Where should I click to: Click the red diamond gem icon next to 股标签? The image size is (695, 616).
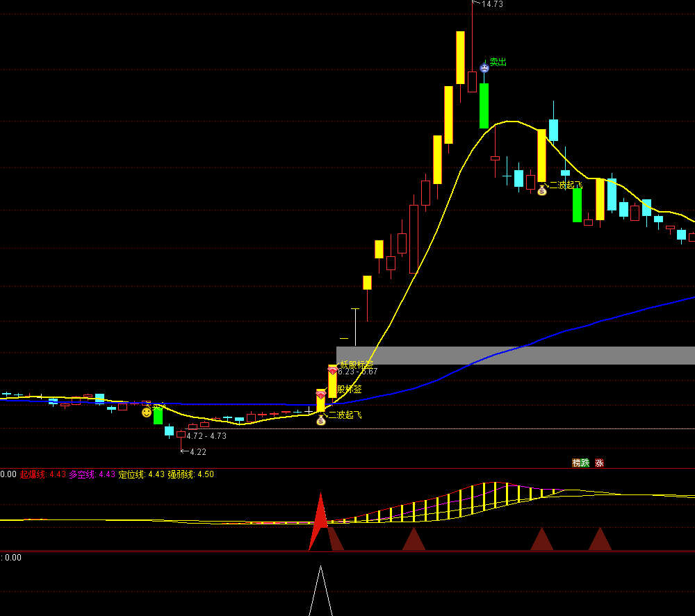click(x=321, y=394)
